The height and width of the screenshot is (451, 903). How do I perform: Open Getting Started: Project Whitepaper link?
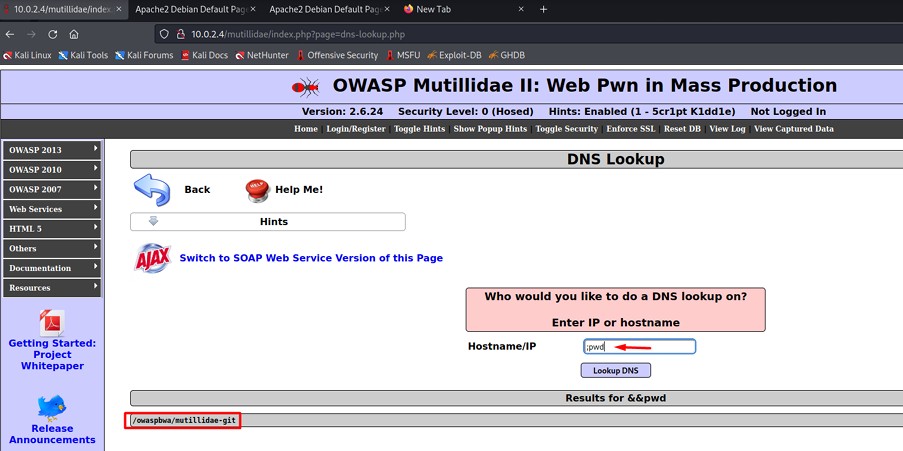point(52,354)
